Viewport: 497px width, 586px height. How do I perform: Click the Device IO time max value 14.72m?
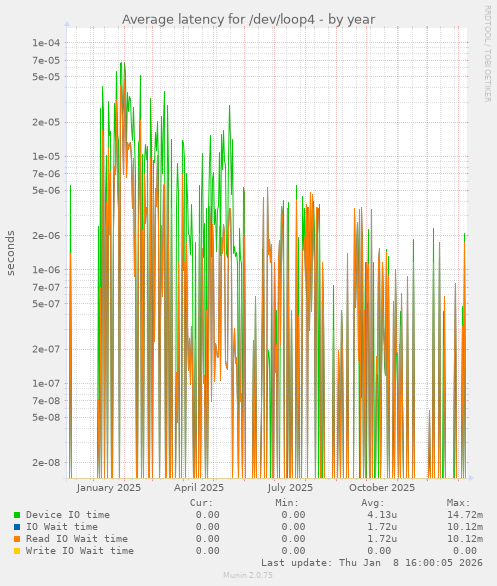click(465, 515)
